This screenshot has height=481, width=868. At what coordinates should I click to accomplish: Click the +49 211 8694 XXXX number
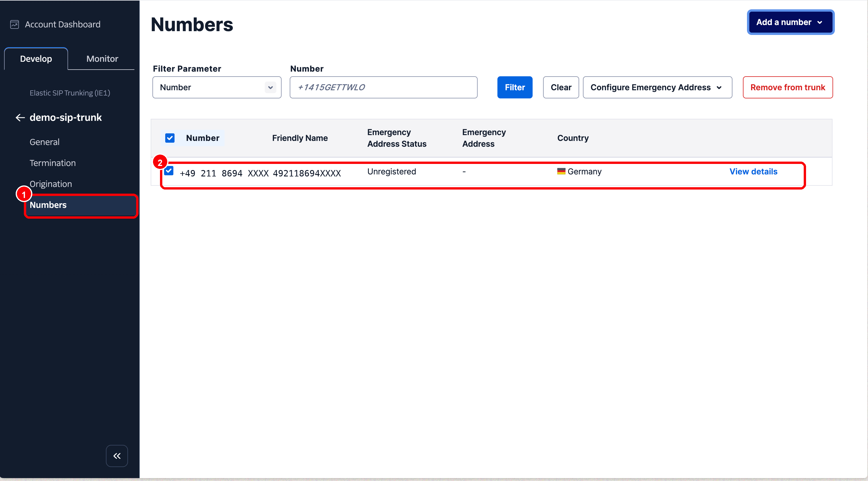click(224, 173)
